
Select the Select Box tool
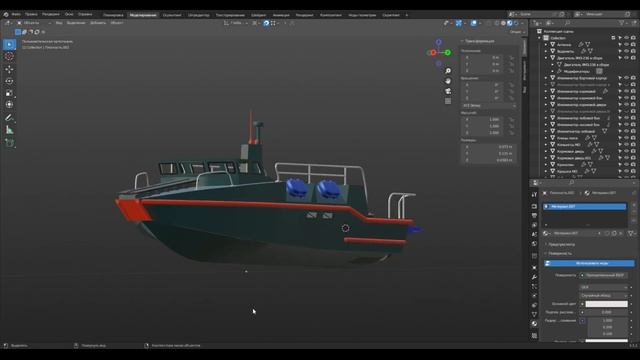[9, 44]
